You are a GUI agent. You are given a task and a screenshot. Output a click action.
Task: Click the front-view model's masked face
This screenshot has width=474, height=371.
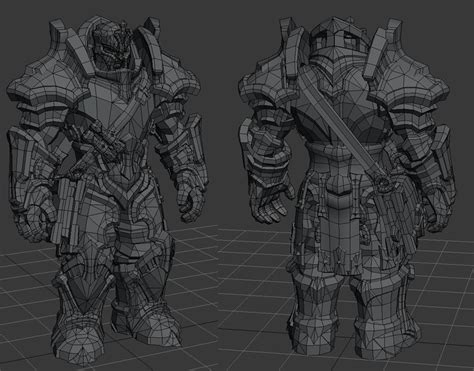coord(111,46)
